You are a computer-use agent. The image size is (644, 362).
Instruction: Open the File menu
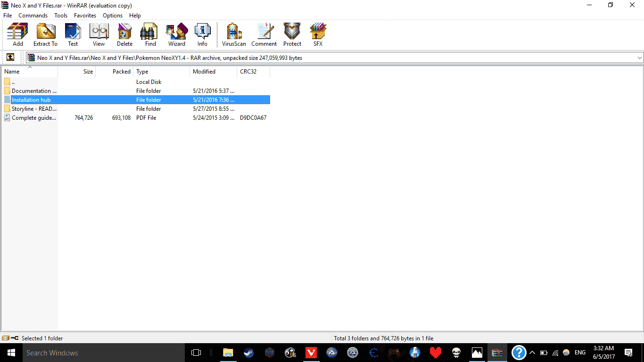(8, 15)
